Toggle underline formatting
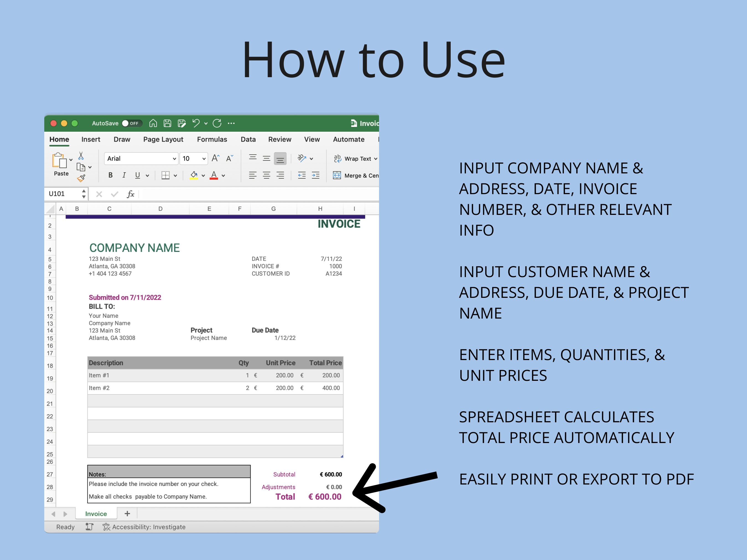The image size is (747, 560). [138, 176]
